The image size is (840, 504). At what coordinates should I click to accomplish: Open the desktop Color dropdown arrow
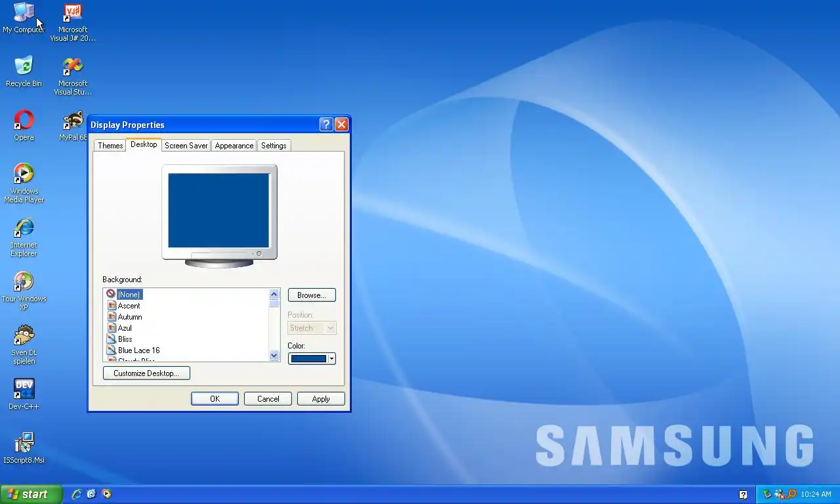tap(331, 359)
